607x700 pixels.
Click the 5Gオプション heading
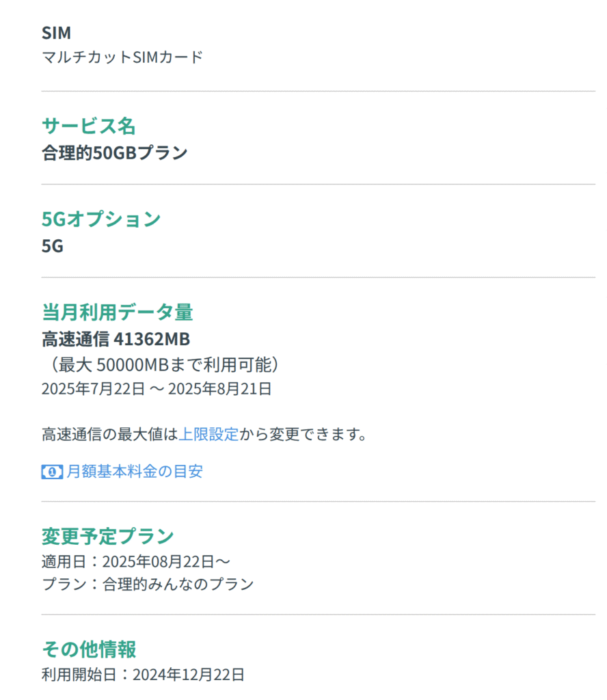pos(101,219)
